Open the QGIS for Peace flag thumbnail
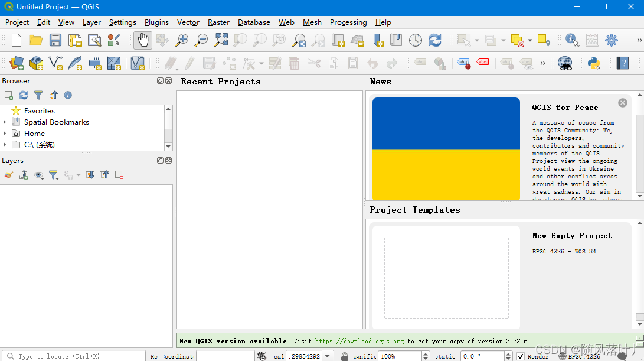The width and height of the screenshot is (644, 361). (446, 149)
